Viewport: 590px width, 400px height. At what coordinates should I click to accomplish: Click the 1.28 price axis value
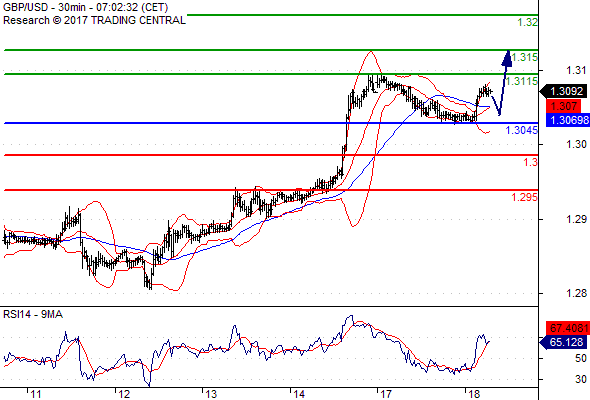pyautogui.click(x=576, y=293)
